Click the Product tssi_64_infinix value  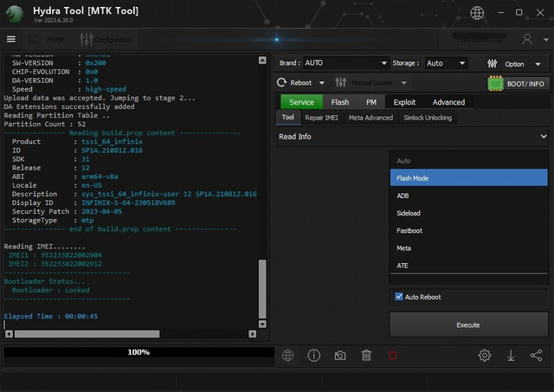[x=112, y=142]
